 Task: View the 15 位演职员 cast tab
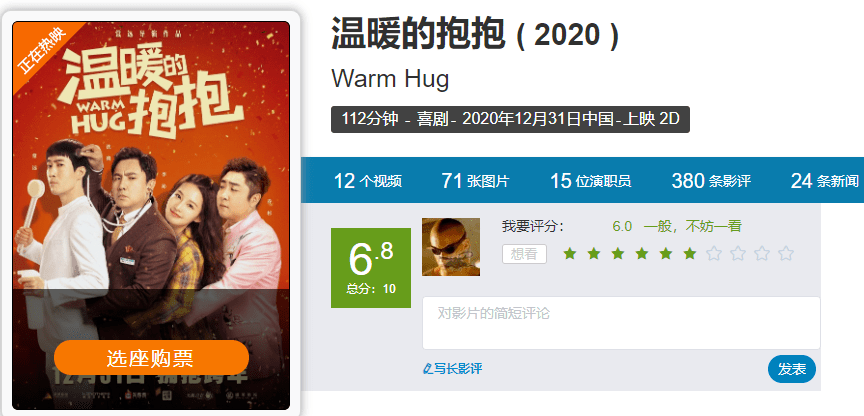pyautogui.click(x=590, y=181)
